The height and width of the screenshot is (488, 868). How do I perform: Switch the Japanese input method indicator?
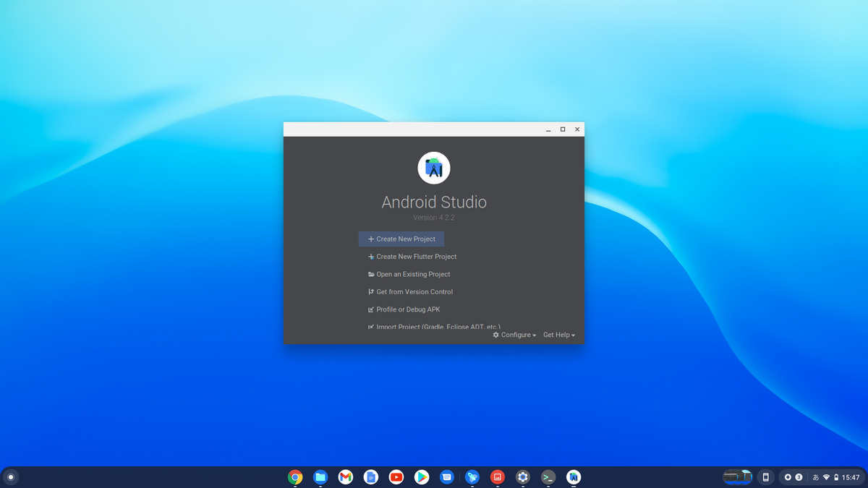point(816,477)
